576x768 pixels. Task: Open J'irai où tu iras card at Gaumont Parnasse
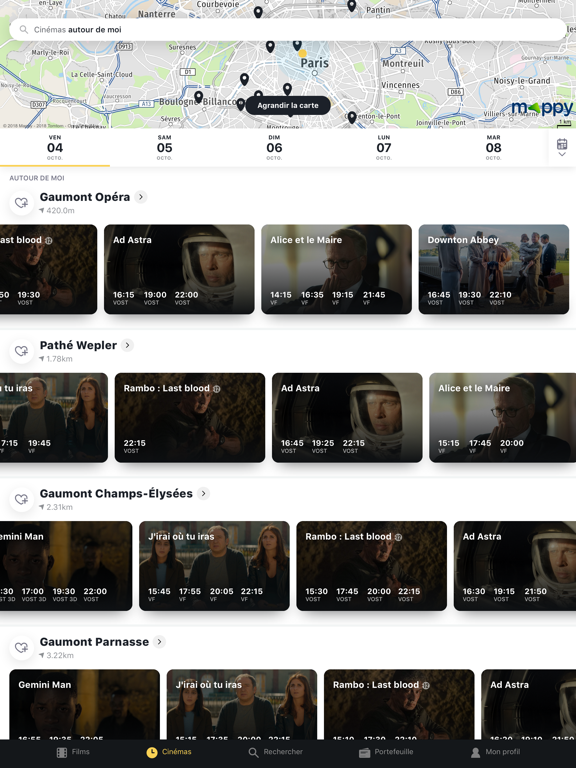tap(242, 704)
